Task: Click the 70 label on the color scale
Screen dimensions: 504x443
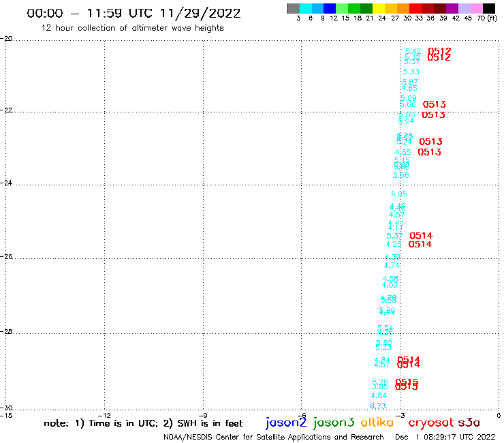Action: [481, 18]
